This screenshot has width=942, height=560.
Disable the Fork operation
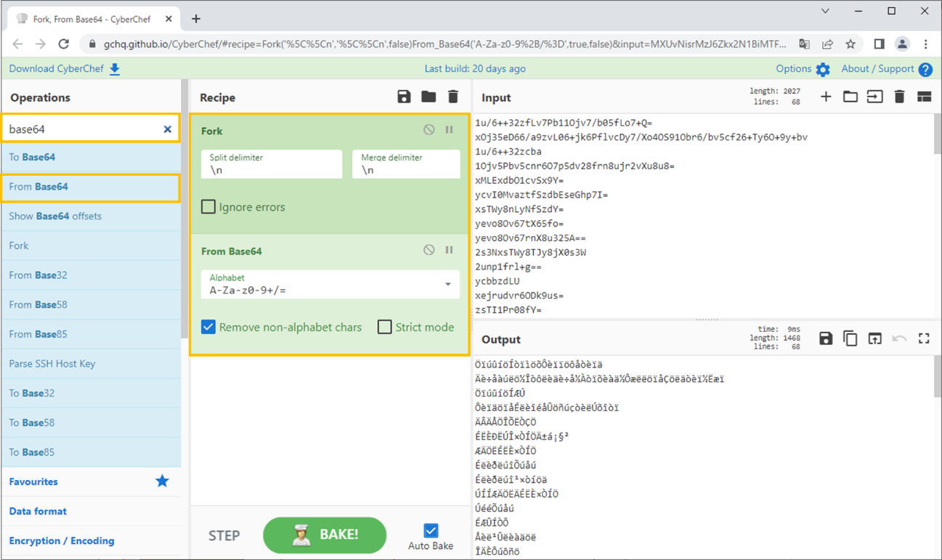click(x=429, y=130)
